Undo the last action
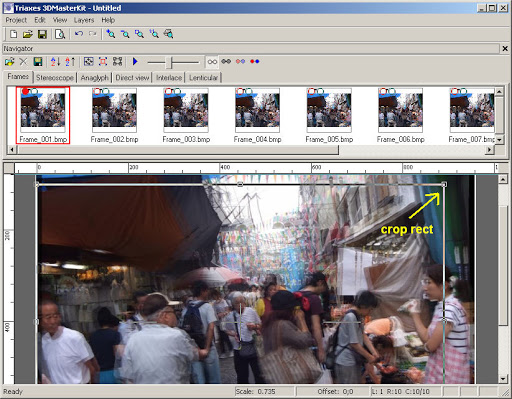Viewport: 512px width, 399px height. tap(79, 34)
